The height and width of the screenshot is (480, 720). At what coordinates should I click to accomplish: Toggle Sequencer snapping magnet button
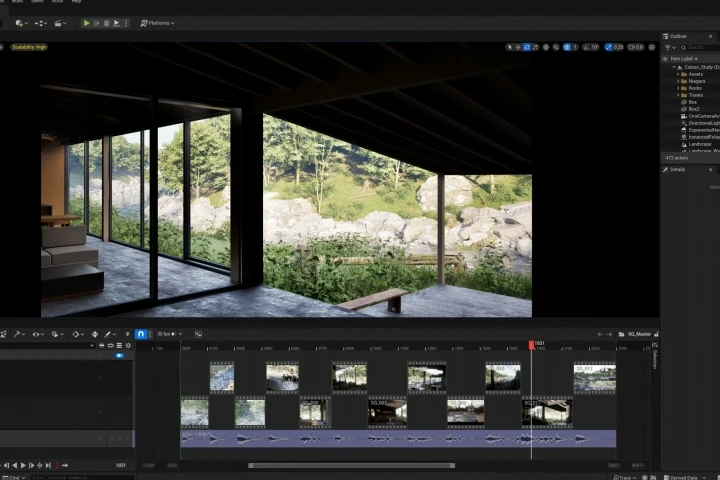click(141, 334)
